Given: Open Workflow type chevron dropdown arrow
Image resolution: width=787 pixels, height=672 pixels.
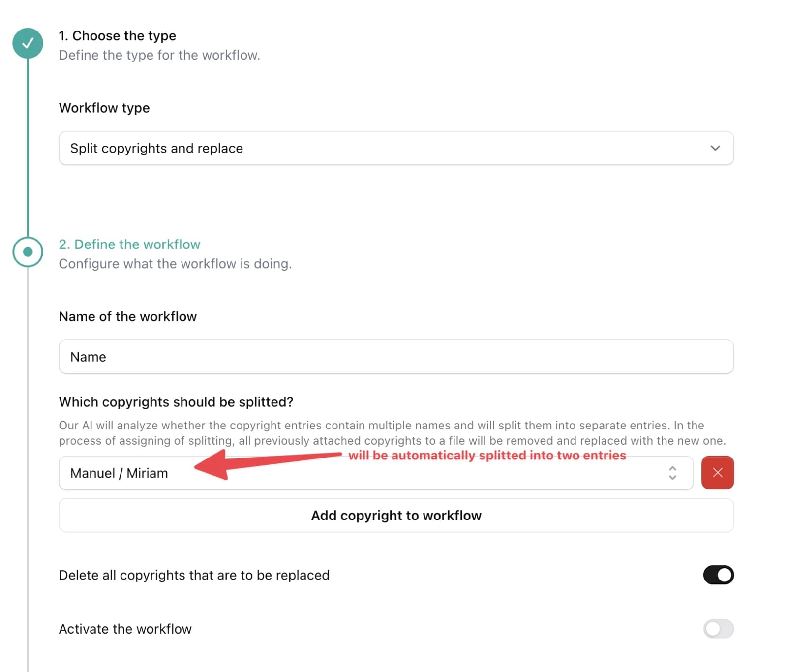Looking at the screenshot, I should tap(715, 148).
